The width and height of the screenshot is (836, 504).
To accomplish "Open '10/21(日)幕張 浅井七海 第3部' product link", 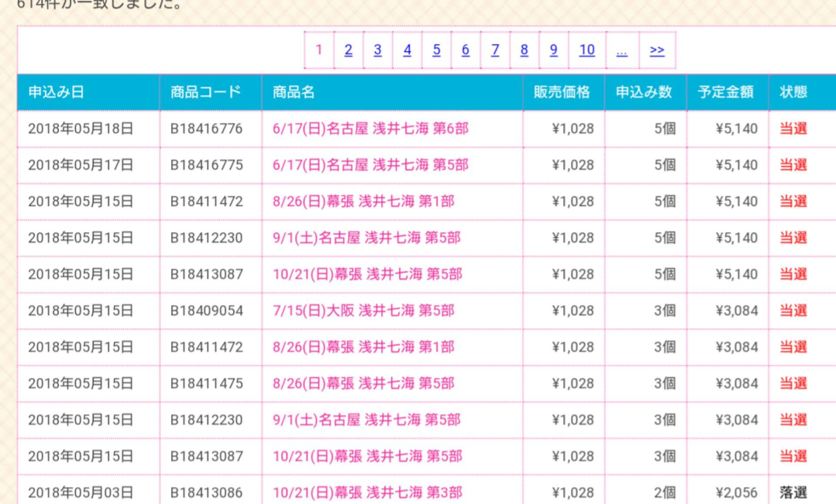I will tap(367, 492).
